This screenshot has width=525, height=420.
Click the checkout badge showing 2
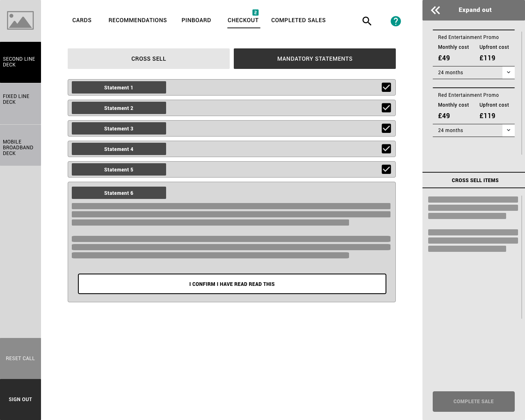click(256, 12)
